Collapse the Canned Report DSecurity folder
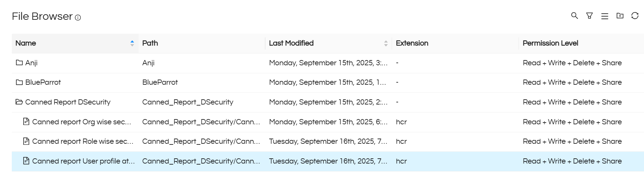 pyautogui.click(x=19, y=102)
